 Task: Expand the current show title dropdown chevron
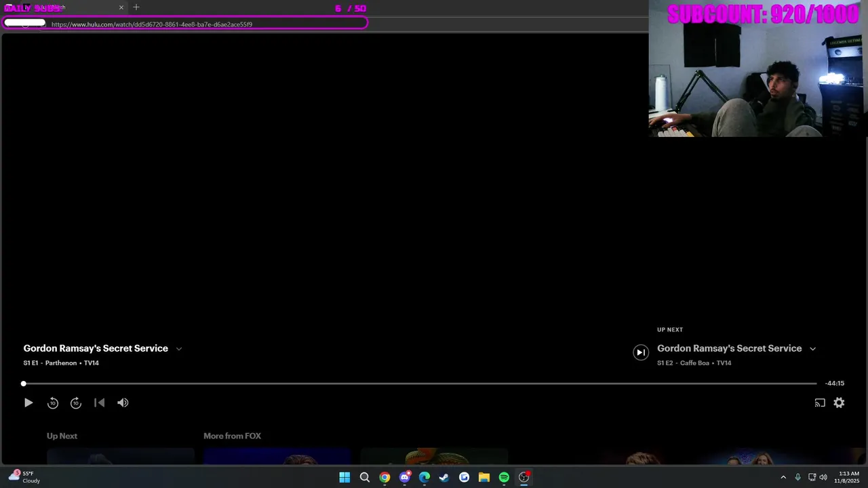pos(179,349)
